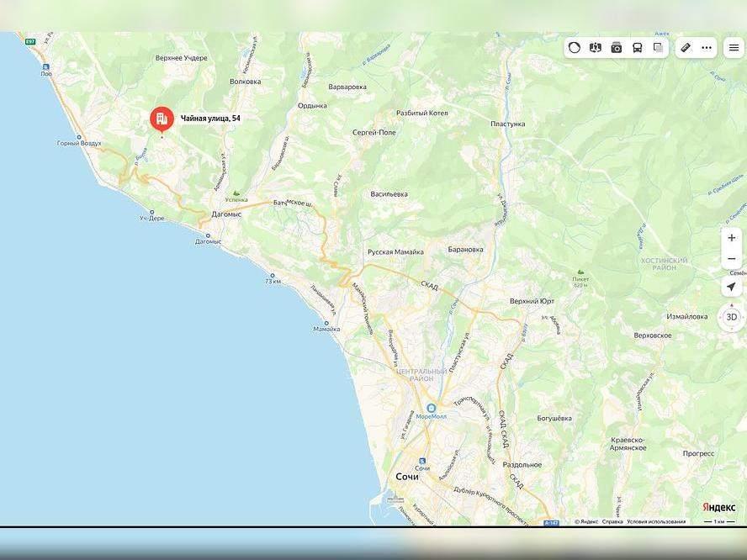
Task: Open the hamburger main menu
Action: point(734,48)
